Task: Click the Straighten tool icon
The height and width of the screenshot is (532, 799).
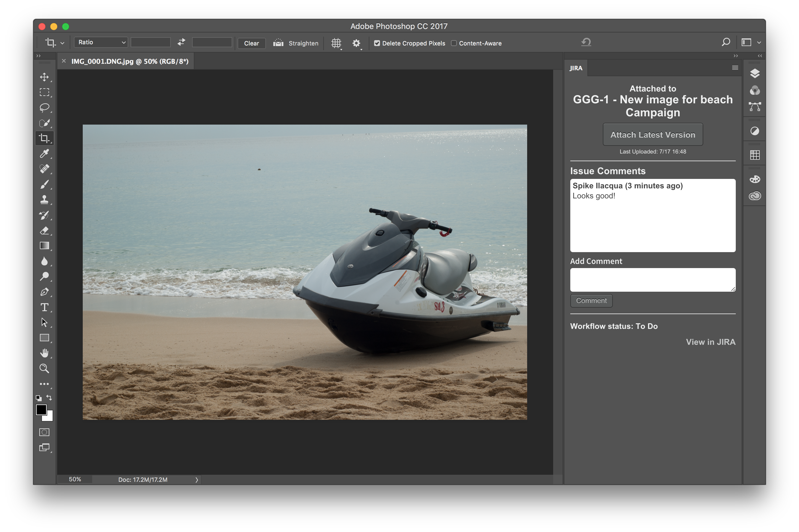Action: [x=278, y=43]
